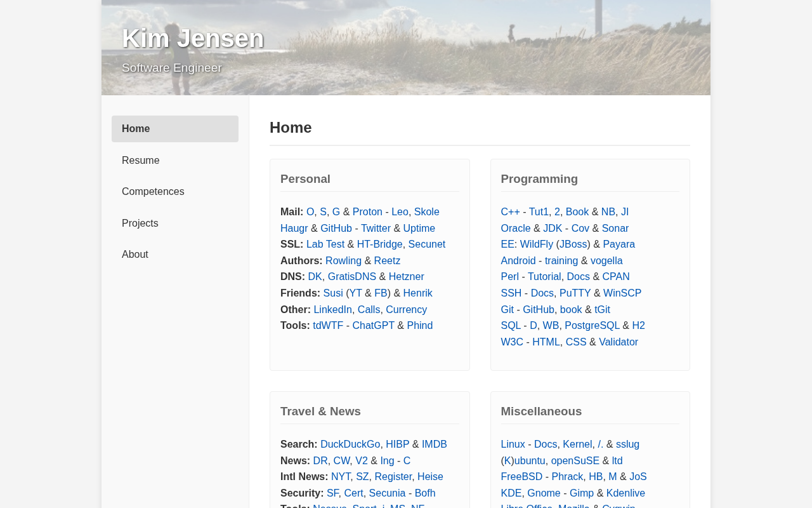Open the JBoss link
The width and height of the screenshot is (812, 508).
click(x=573, y=244)
